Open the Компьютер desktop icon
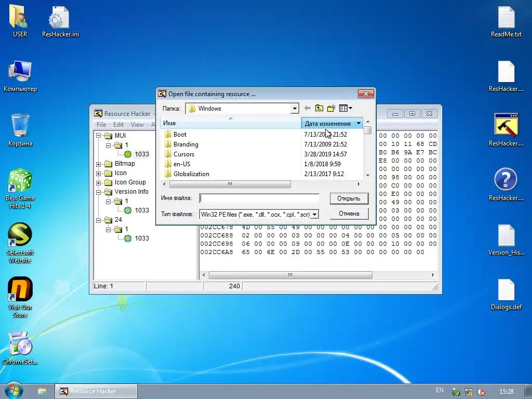The image size is (532, 399). pos(20,75)
